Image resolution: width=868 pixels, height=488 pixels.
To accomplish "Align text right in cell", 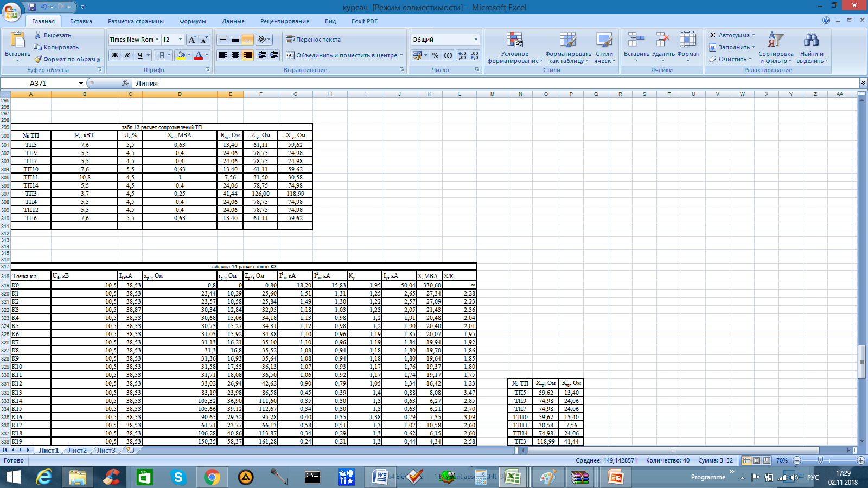I will coord(247,55).
